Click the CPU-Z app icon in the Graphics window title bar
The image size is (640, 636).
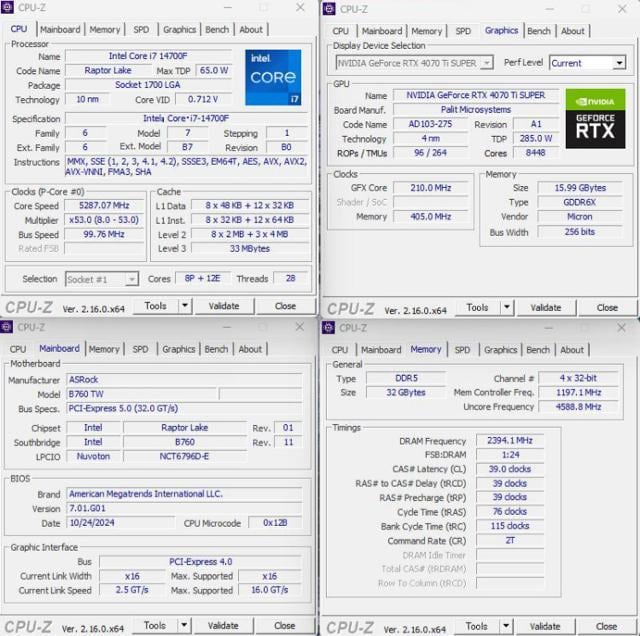pos(329,9)
